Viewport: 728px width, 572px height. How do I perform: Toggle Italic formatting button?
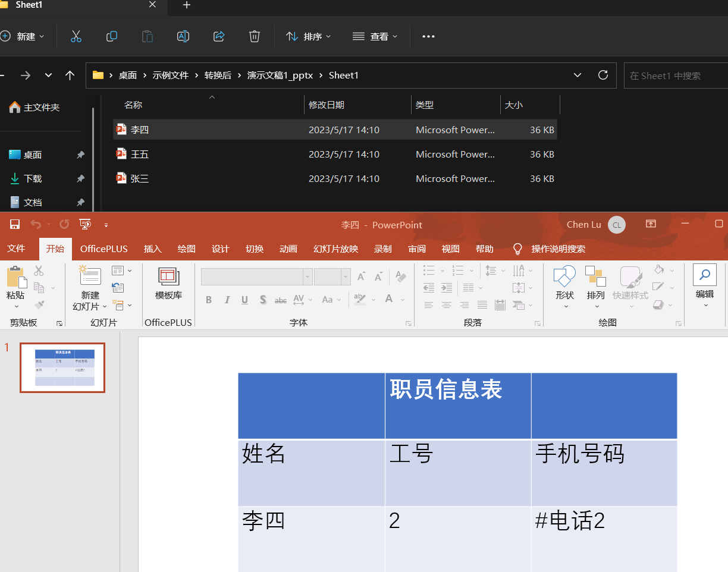point(227,300)
